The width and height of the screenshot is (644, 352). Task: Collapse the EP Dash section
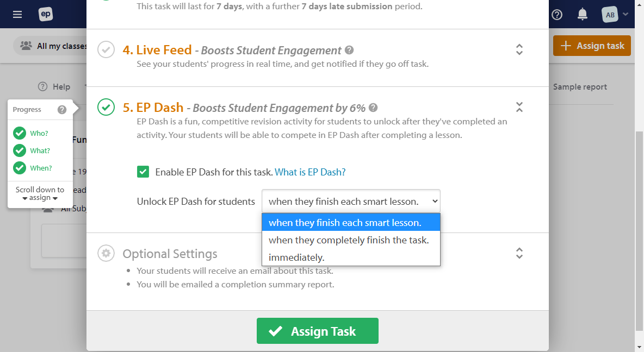tap(519, 107)
